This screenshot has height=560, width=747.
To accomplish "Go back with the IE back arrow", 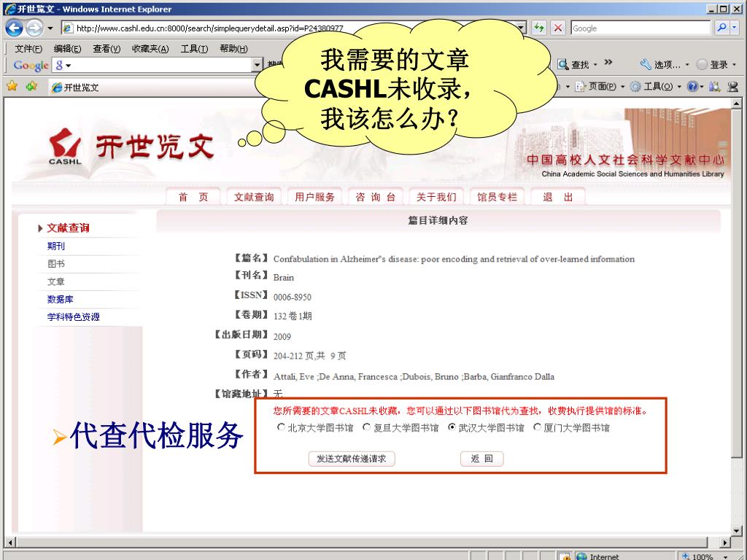I will click(x=15, y=28).
